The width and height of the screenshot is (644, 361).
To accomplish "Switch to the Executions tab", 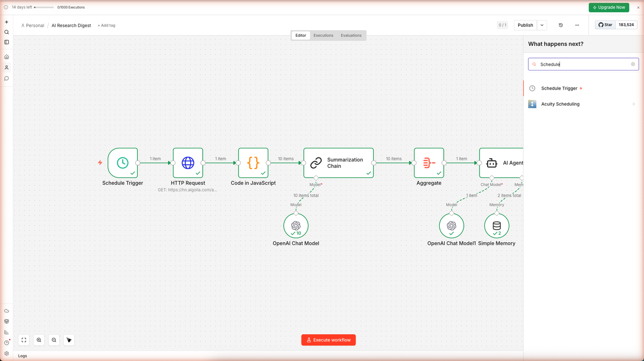I will coord(323,35).
